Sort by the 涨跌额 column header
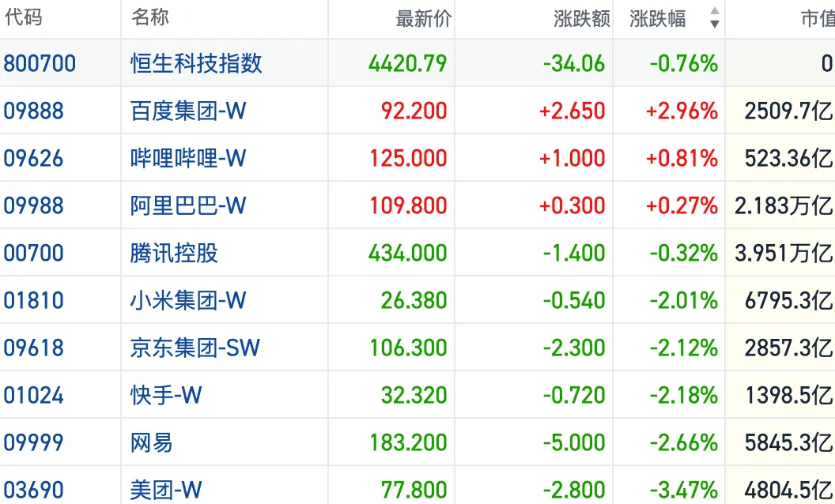This screenshot has height=504, width=835. (x=581, y=19)
